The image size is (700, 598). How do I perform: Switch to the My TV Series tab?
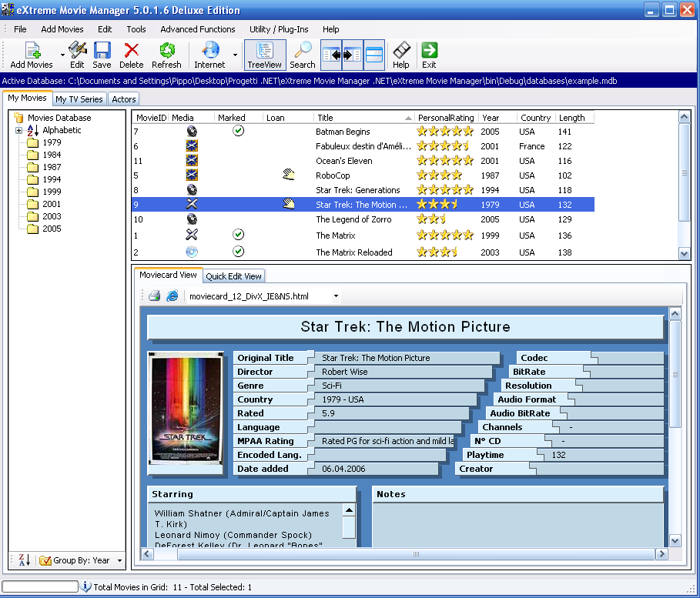click(x=79, y=99)
